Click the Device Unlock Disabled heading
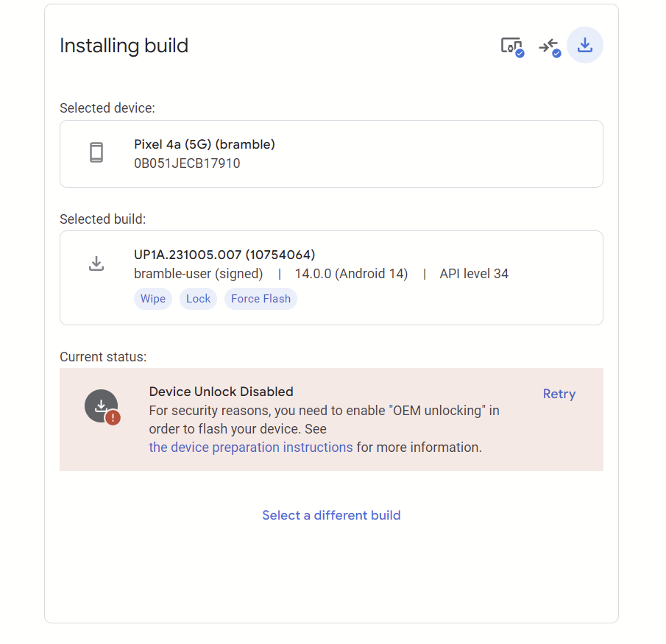The image size is (666, 644). 221,392
